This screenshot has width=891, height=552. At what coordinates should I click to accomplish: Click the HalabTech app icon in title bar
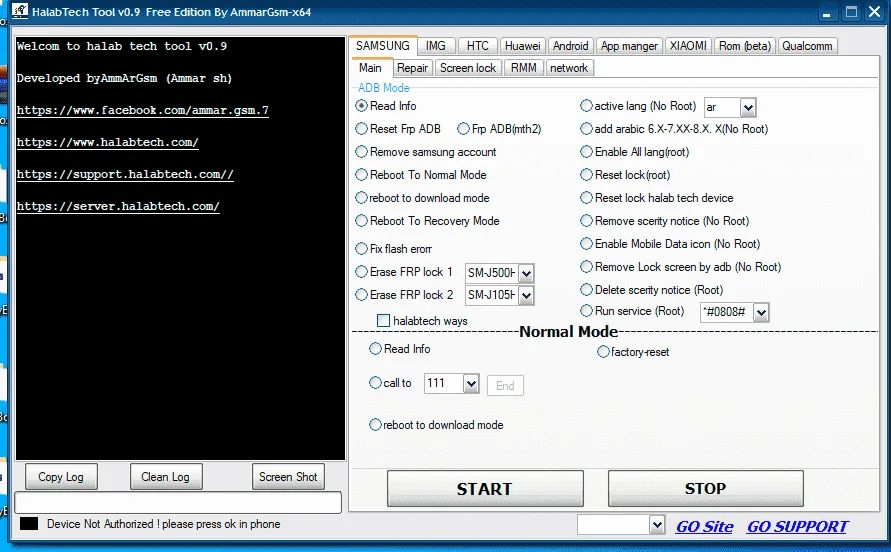coord(20,11)
